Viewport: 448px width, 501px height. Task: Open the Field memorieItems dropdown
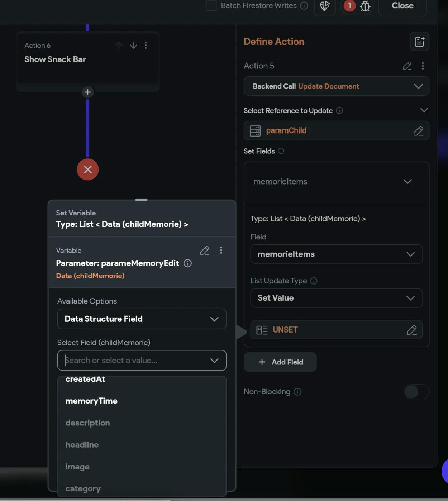pyautogui.click(x=336, y=254)
